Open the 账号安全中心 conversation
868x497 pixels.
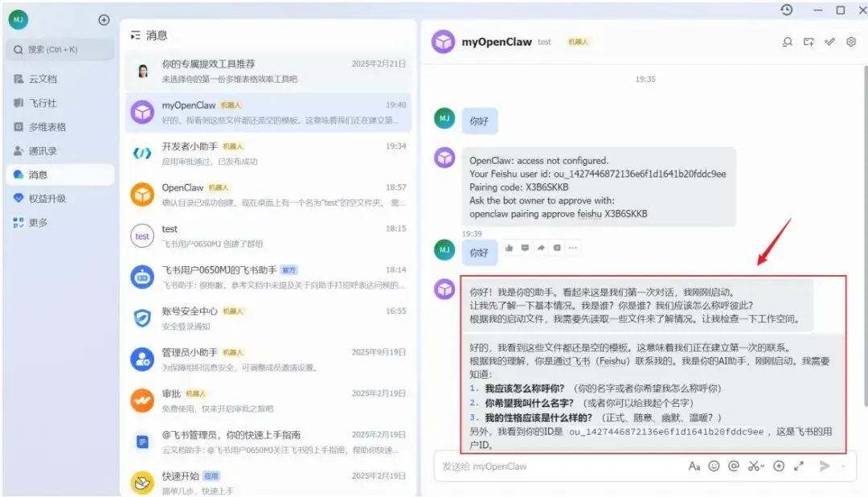point(268,318)
